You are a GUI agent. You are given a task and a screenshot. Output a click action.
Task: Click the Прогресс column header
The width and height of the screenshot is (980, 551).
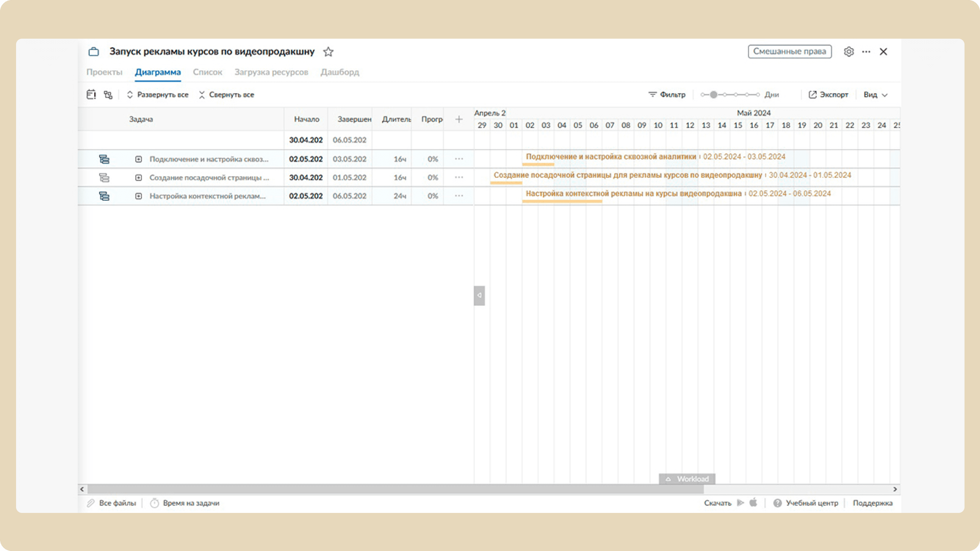click(432, 119)
